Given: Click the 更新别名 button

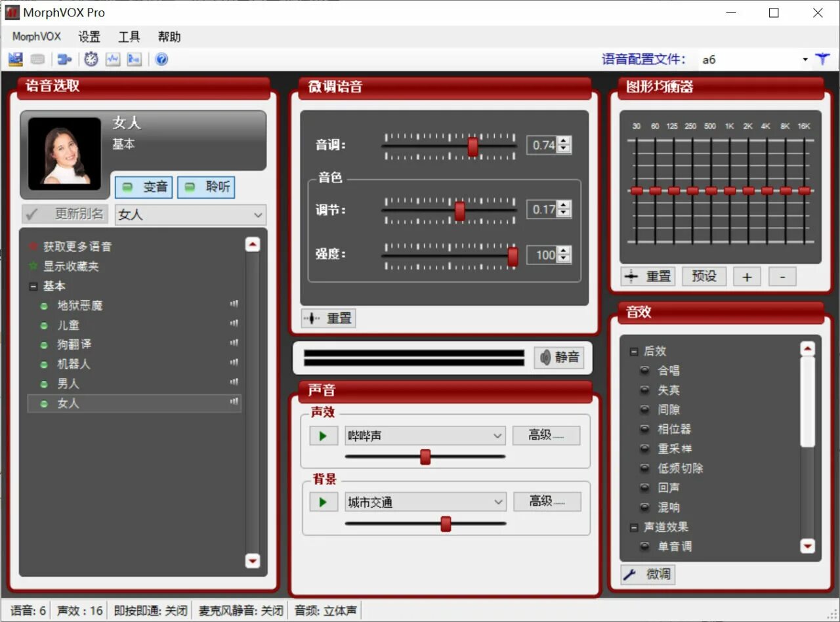Looking at the screenshot, I should [x=66, y=214].
